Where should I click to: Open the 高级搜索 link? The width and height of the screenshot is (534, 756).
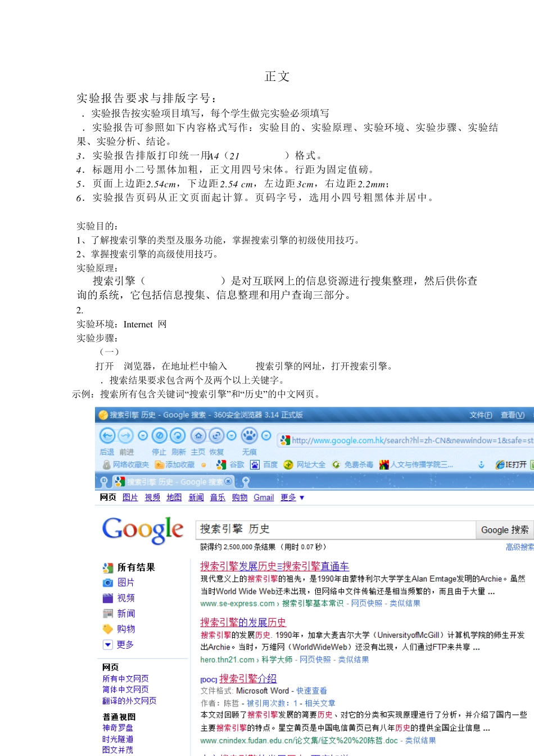[x=520, y=547]
